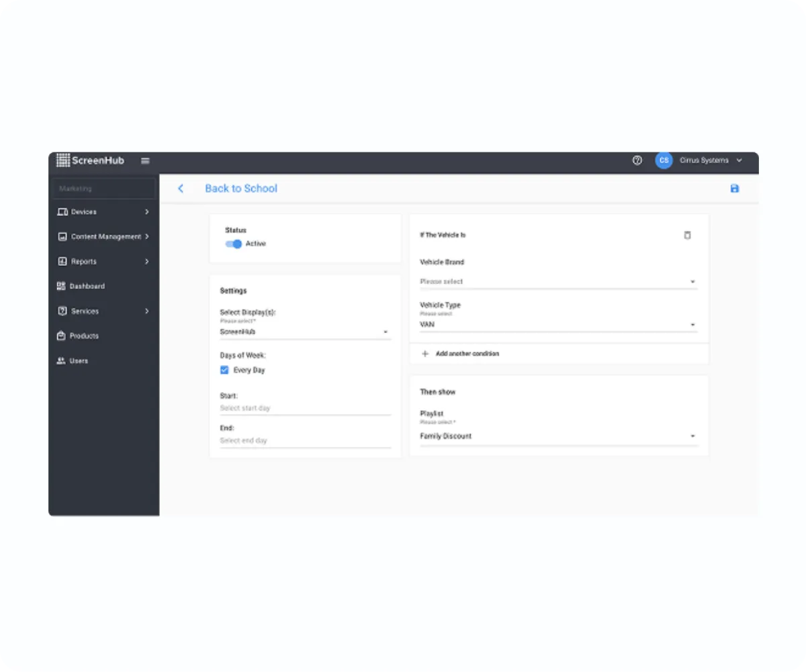Open the help question mark icon
The width and height of the screenshot is (806, 672).
click(x=637, y=160)
